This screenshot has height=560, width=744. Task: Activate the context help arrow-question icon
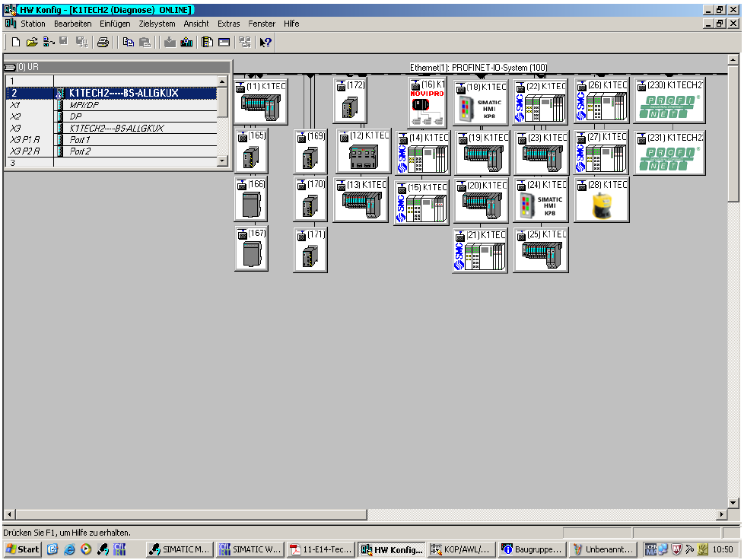click(265, 43)
